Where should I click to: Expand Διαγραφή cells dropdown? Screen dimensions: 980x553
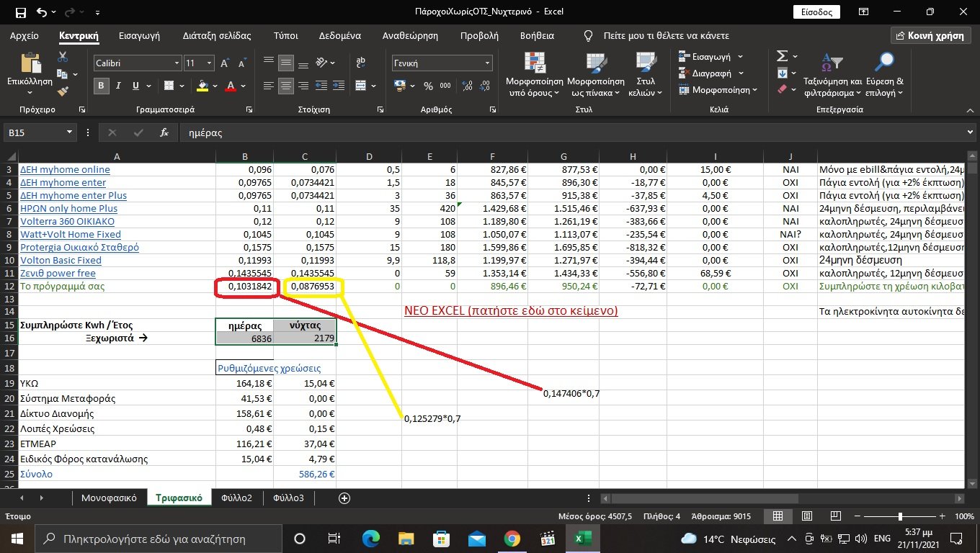[741, 73]
